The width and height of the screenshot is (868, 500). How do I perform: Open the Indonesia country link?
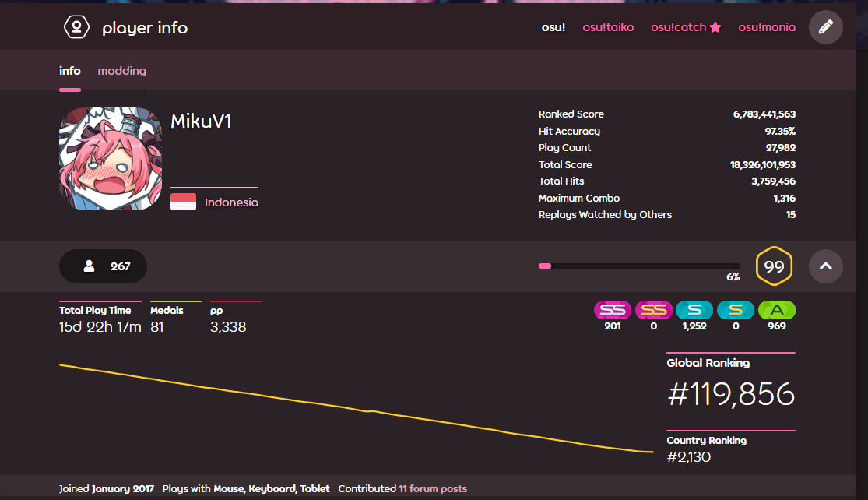click(x=231, y=202)
